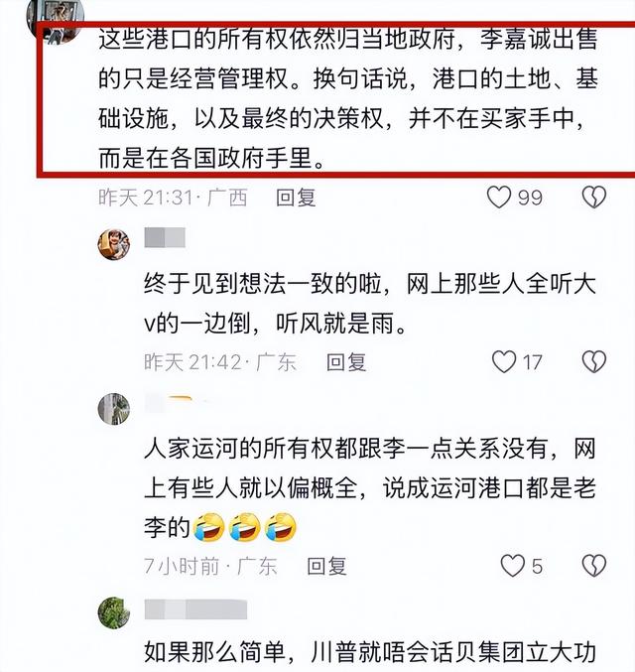Reply to the top comment from 广西
The width and height of the screenshot is (635, 672).
(296, 198)
